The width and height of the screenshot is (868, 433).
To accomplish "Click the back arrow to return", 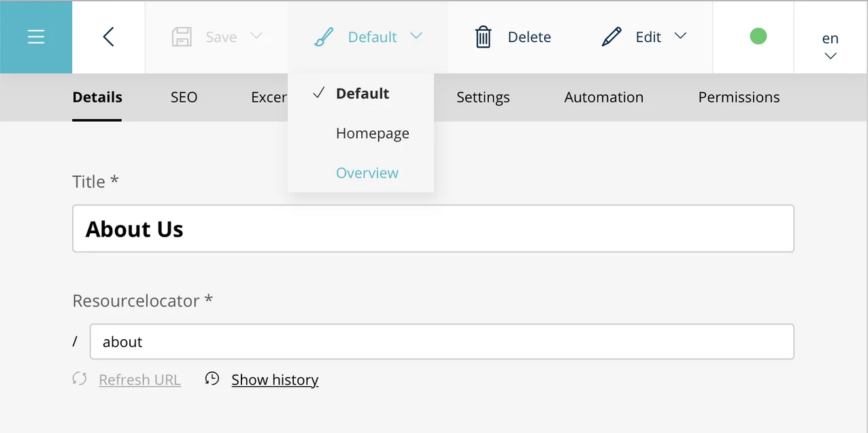I will pos(108,37).
